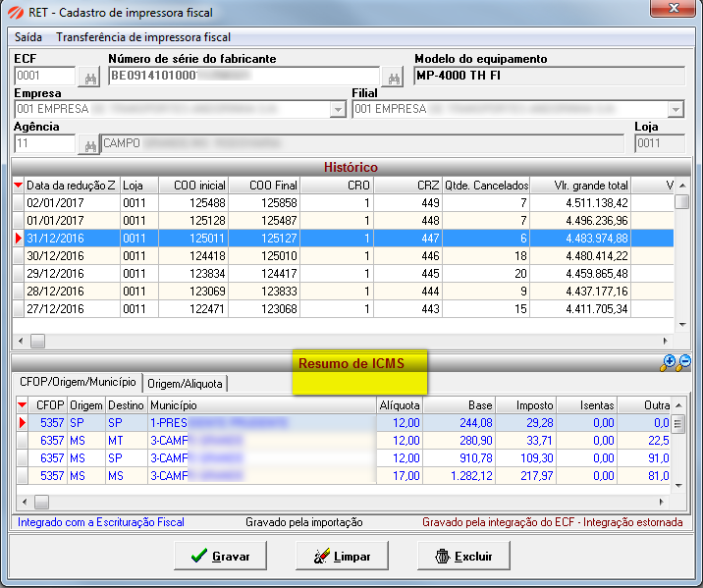
Task: Click the Histórico horizontal scrollbar thumb
Action: [x=37, y=341]
